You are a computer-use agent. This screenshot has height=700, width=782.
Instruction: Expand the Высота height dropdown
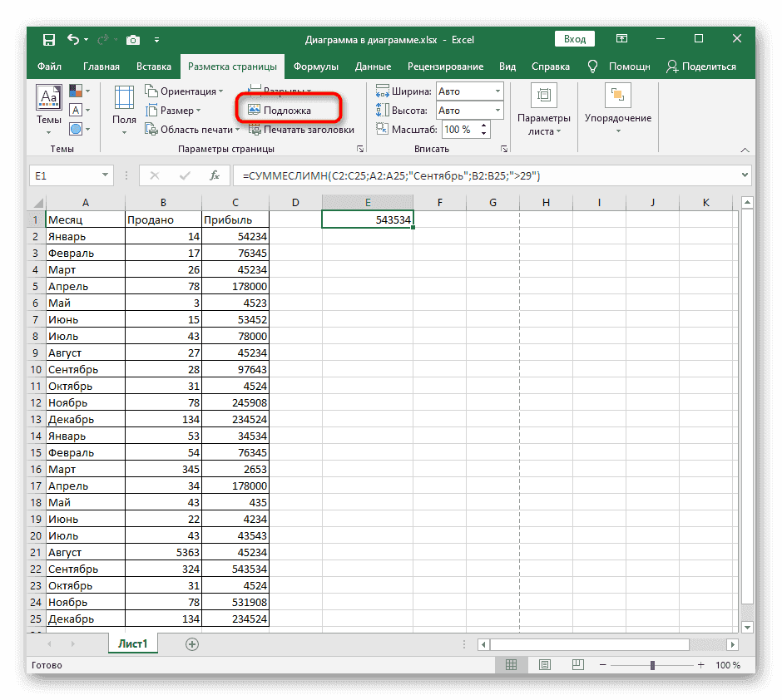pos(497,111)
